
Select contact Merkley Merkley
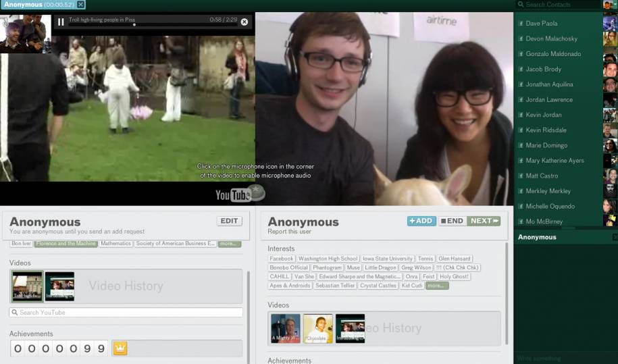548,191
